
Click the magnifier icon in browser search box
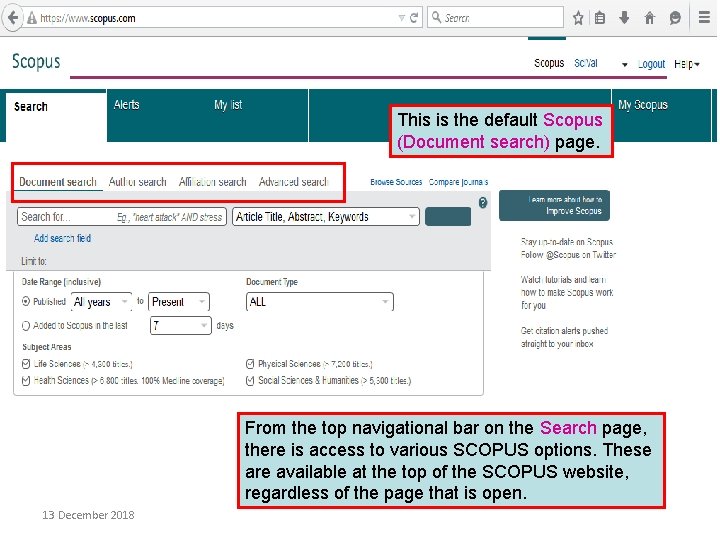tap(436, 17)
